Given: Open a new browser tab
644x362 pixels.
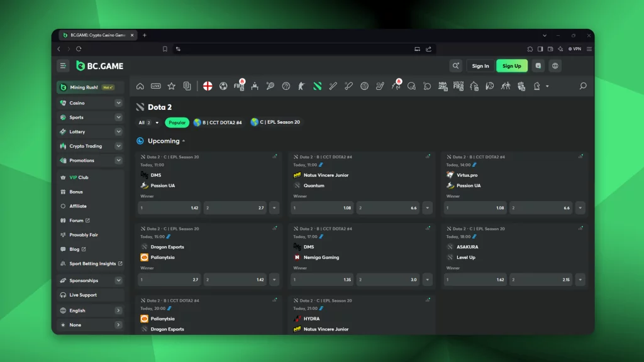Looking at the screenshot, I should 145,35.
